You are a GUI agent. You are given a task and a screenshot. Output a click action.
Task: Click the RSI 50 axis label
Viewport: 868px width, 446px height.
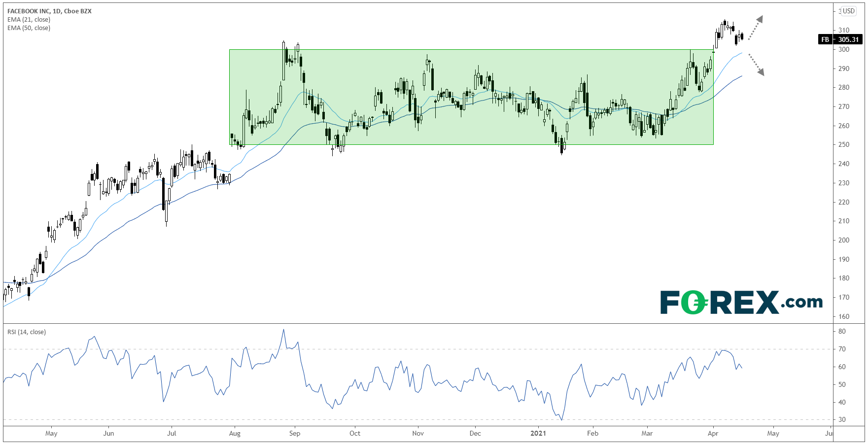point(842,384)
